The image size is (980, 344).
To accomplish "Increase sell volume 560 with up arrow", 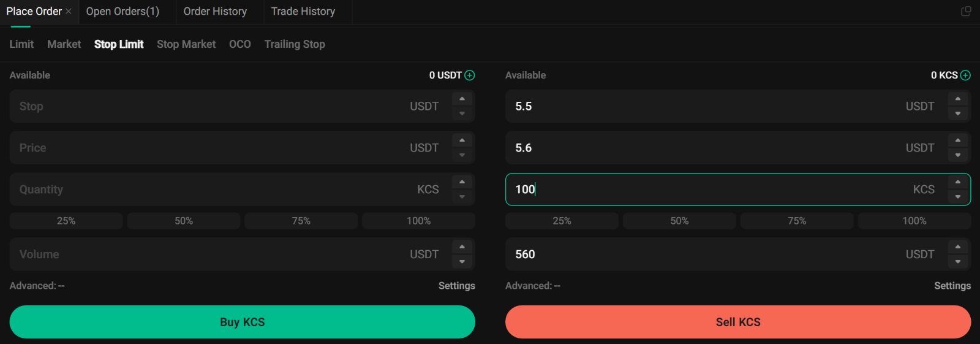I will [x=958, y=247].
